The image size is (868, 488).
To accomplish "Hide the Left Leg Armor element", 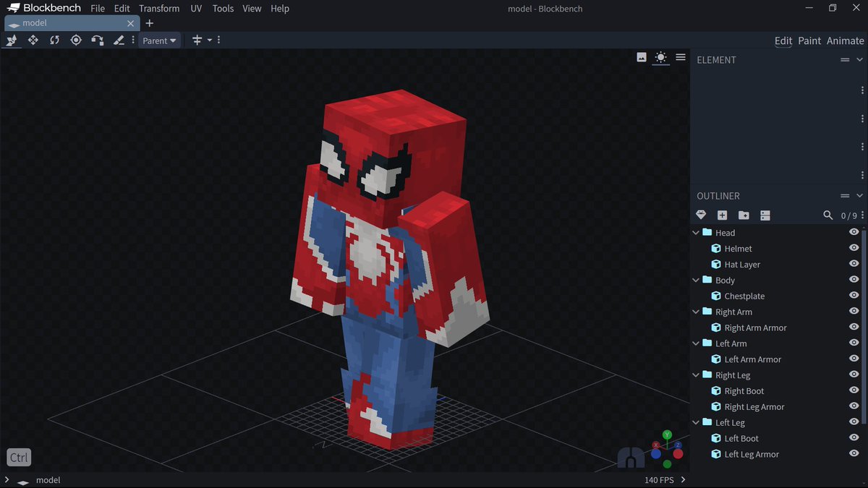I will (x=854, y=453).
